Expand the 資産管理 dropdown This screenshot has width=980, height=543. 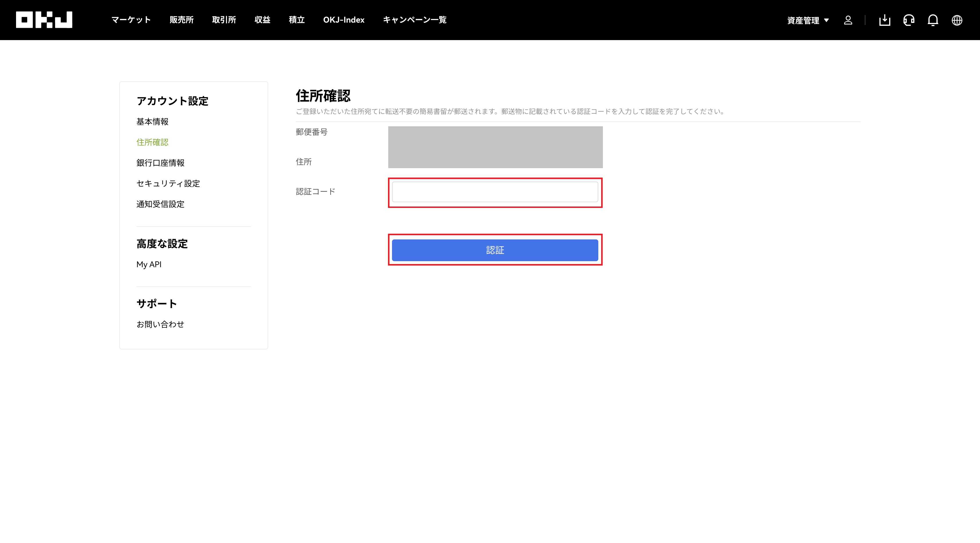pyautogui.click(x=808, y=20)
